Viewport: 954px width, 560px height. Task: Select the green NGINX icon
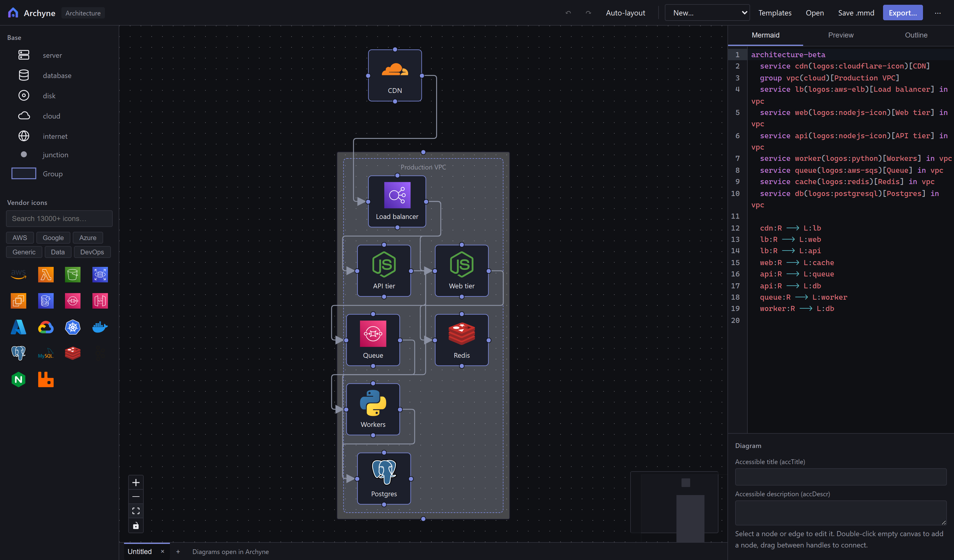click(18, 379)
